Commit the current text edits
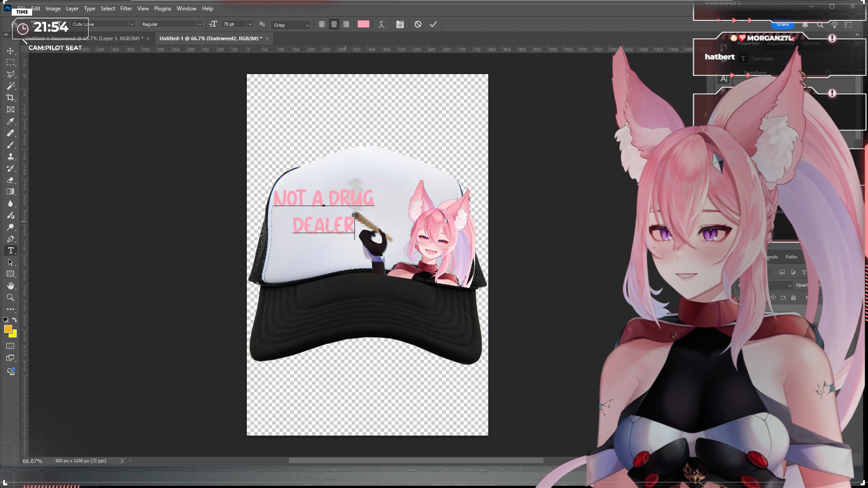Screen dimensions: 868x488 click(433, 24)
